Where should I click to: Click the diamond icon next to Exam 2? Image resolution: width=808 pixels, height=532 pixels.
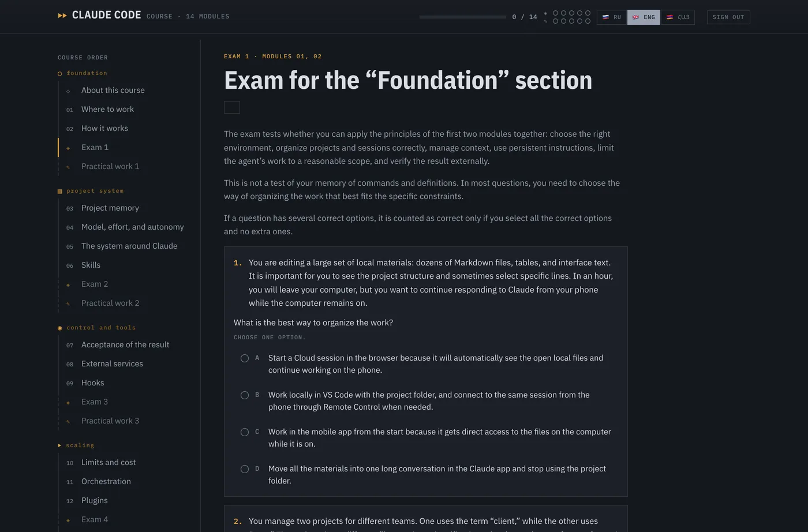68,285
